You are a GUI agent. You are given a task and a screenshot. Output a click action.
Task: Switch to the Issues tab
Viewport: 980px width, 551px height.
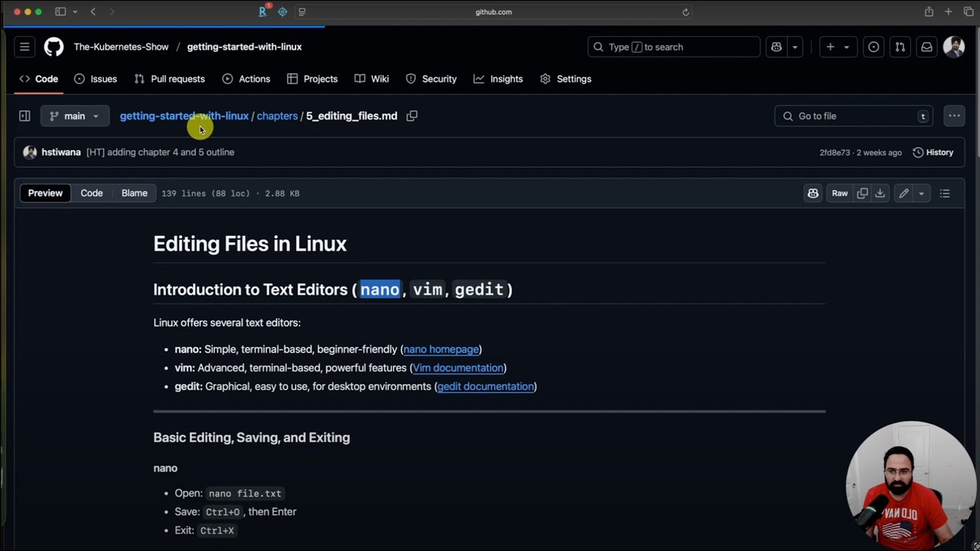[96, 79]
